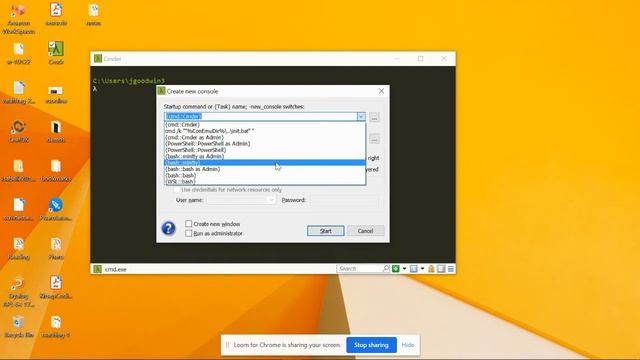
Task: Click the Password input field
Action: 344,200
